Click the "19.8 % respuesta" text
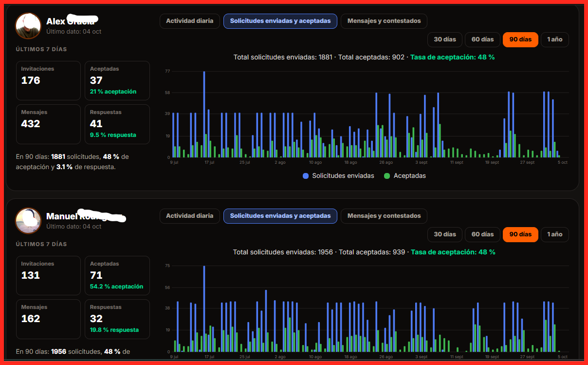 [x=114, y=330]
